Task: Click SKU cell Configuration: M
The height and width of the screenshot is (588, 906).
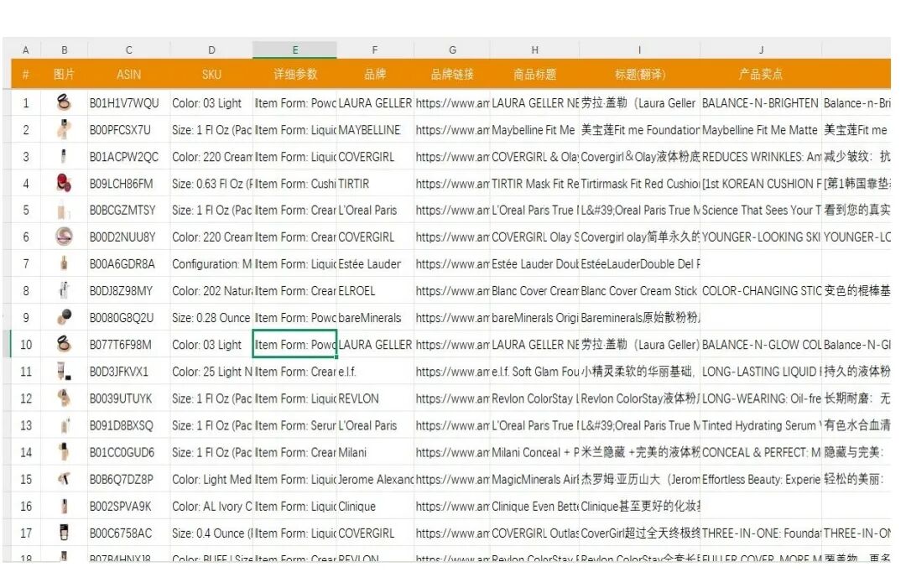Action: (211, 264)
